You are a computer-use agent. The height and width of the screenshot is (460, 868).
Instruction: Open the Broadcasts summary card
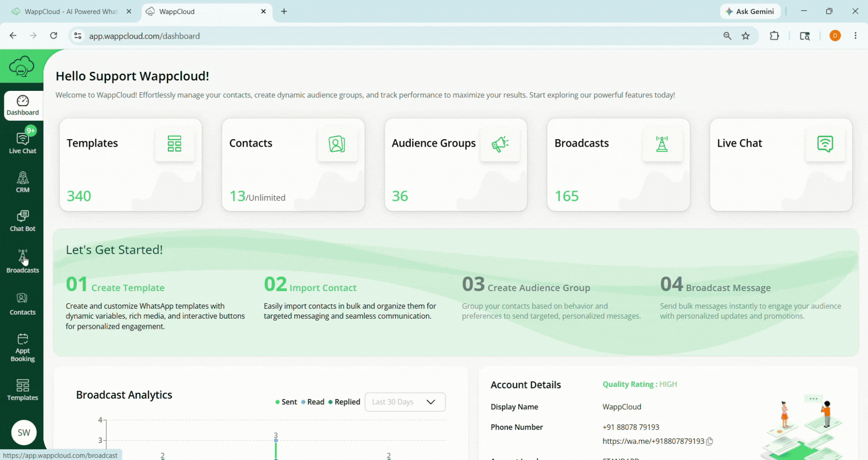point(618,165)
